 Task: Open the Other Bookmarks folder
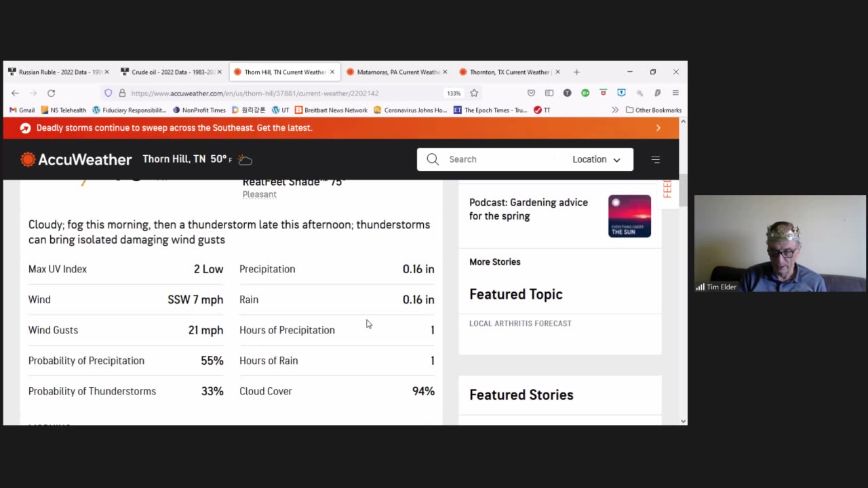click(653, 110)
